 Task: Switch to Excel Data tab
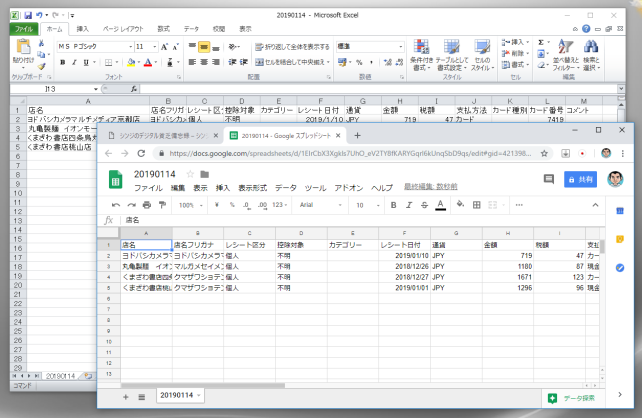(191, 29)
